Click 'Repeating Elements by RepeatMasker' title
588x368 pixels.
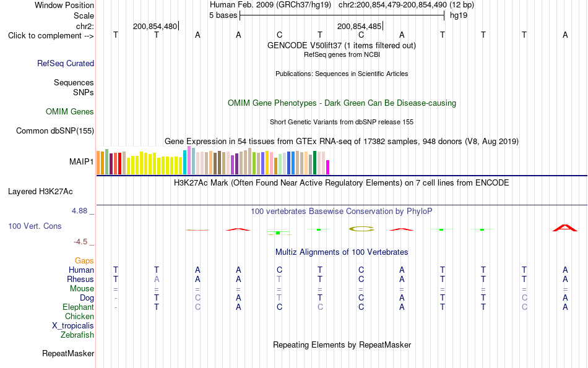pos(342,344)
